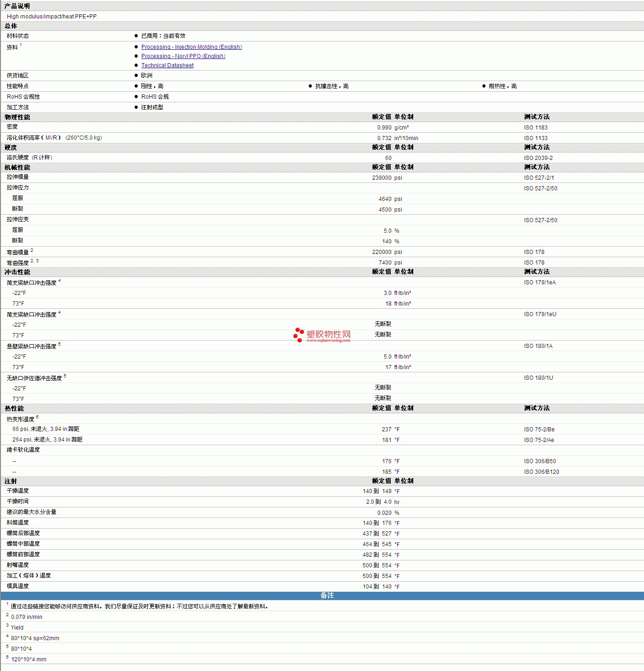
Task: Click the ISO 1183 test method text
Action: [535, 128]
